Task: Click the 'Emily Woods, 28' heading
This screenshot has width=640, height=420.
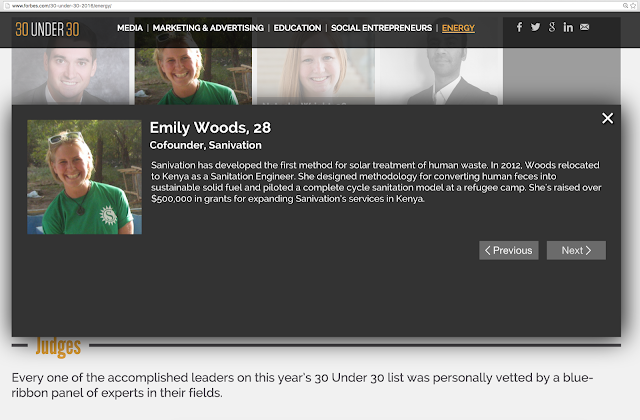Action: point(210,128)
